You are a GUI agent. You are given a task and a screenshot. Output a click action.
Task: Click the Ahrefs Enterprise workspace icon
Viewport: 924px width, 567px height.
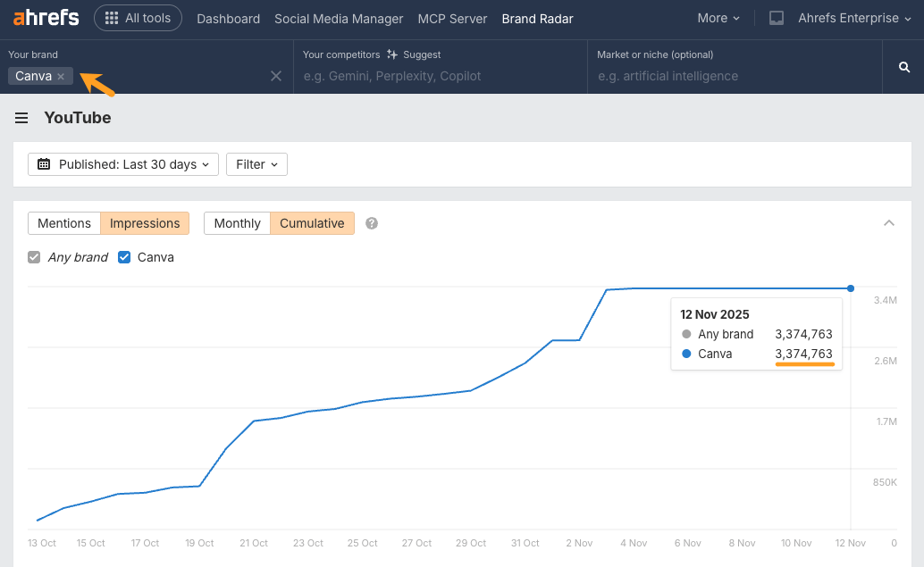pyautogui.click(x=775, y=18)
